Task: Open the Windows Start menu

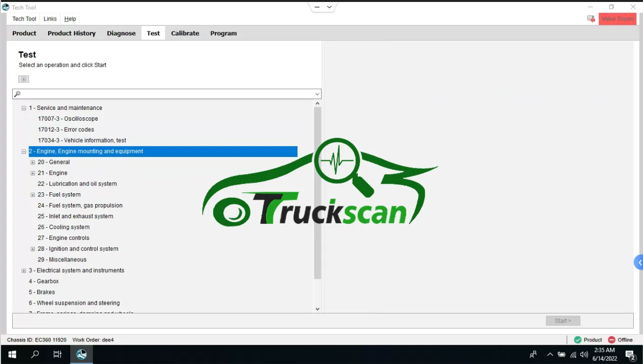Action: (x=12, y=354)
